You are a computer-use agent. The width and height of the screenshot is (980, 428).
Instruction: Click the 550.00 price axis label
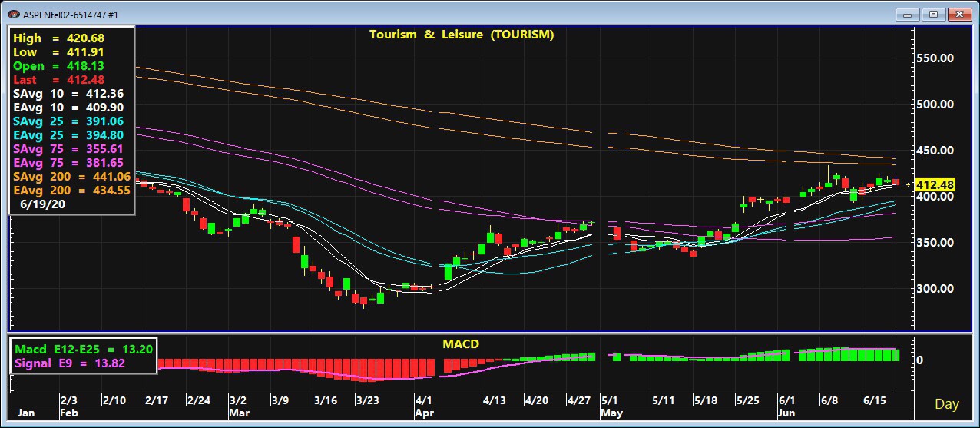click(x=935, y=58)
